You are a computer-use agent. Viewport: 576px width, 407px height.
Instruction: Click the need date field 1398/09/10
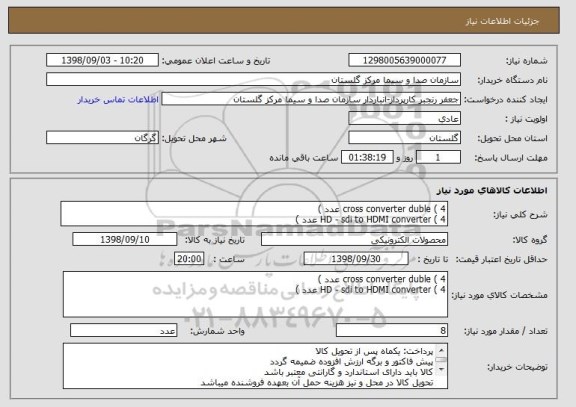point(125,239)
